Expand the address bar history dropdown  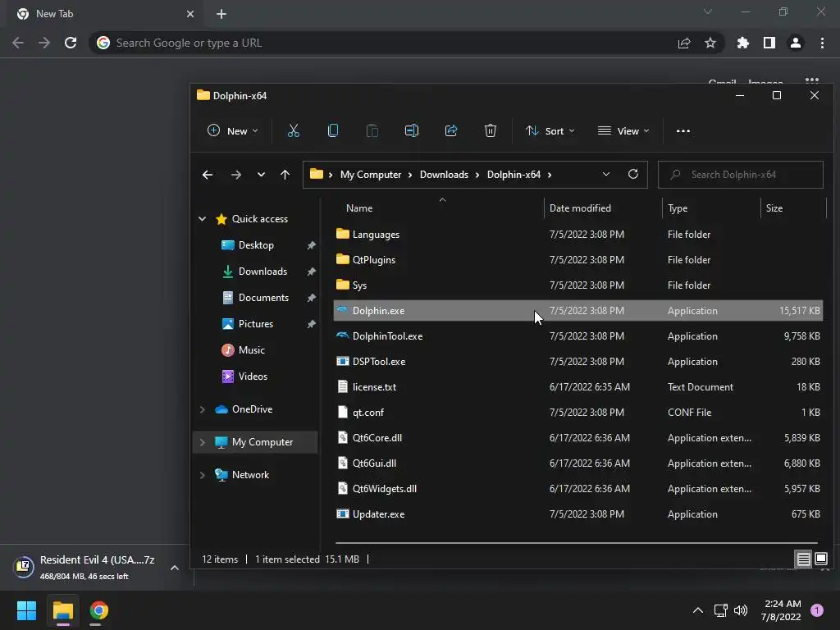point(606,174)
